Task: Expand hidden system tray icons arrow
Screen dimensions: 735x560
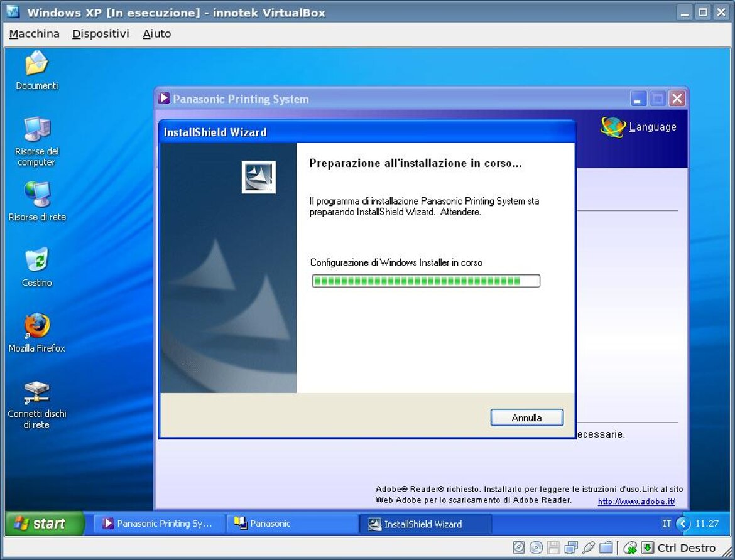Action: click(x=683, y=524)
